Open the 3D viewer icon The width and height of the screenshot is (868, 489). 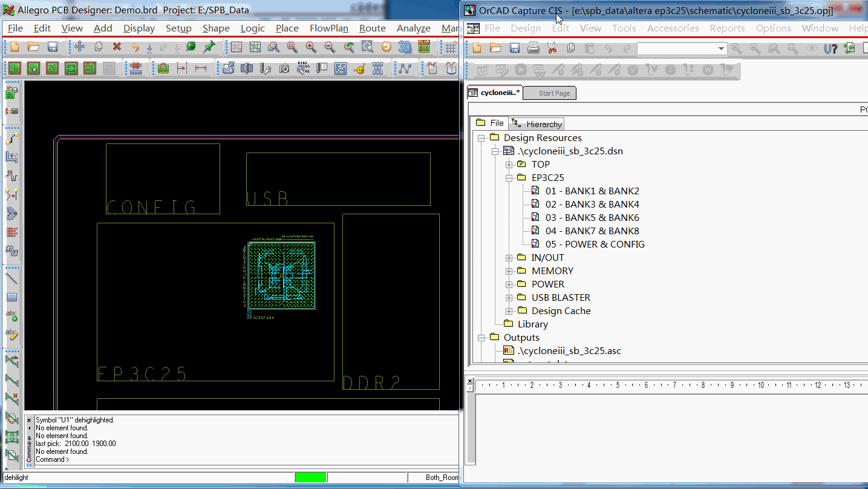405,47
